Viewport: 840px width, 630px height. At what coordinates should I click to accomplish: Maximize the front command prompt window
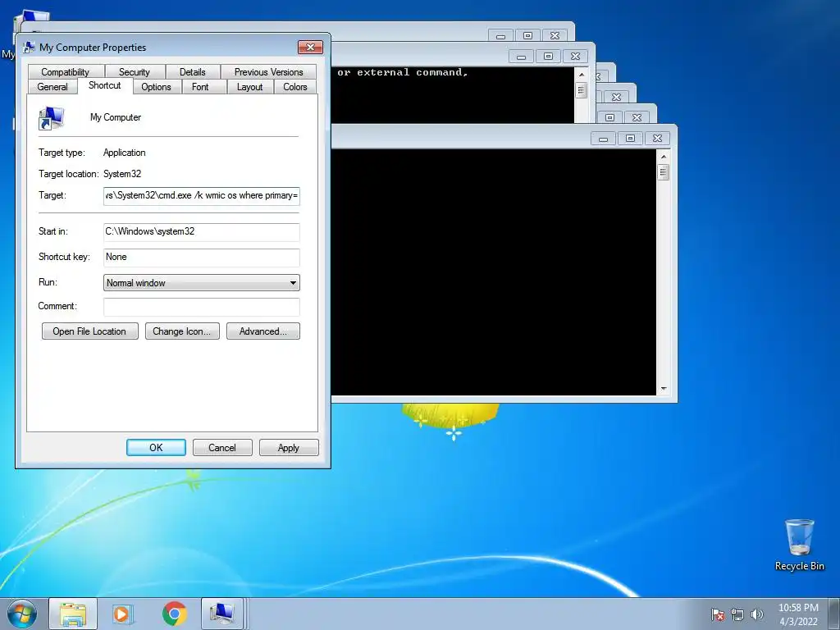tap(631, 139)
